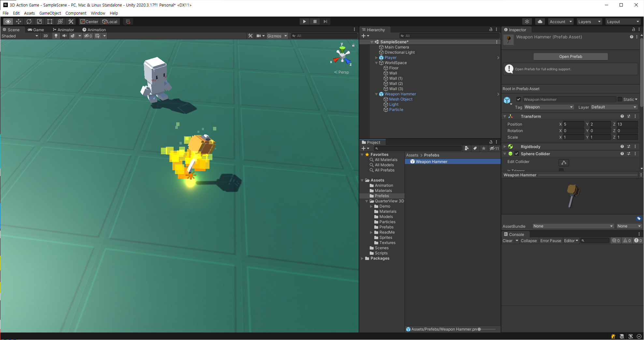Open Layer dropdown showing Default
644x340 pixels.
614,107
